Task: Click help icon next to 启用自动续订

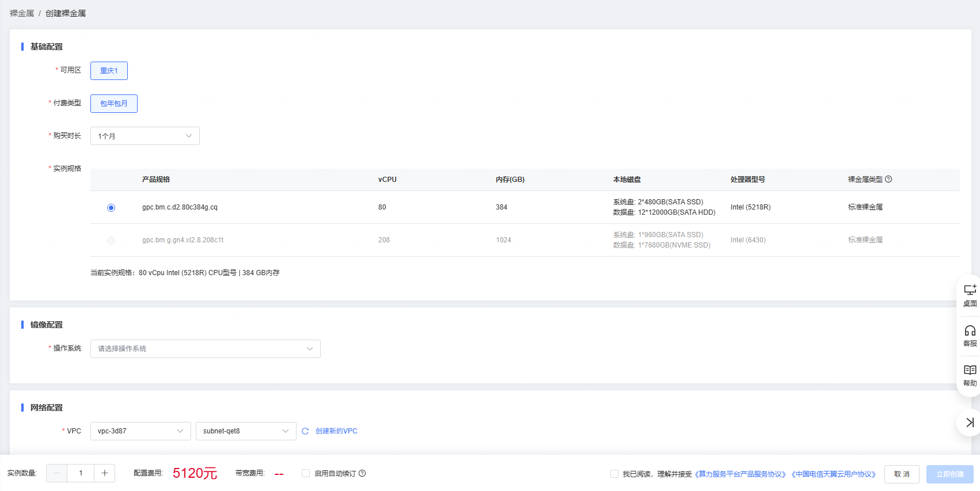Action: (x=362, y=474)
